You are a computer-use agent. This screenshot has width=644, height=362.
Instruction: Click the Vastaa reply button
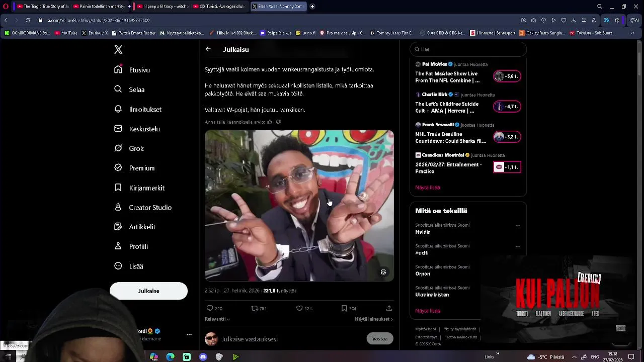tap(380, 339)
